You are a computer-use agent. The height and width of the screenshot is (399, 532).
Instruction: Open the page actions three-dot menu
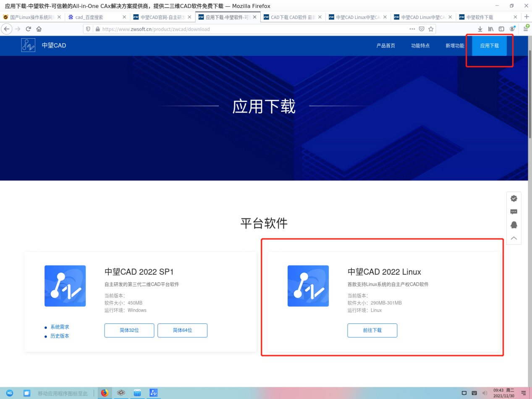coord(413,29)
